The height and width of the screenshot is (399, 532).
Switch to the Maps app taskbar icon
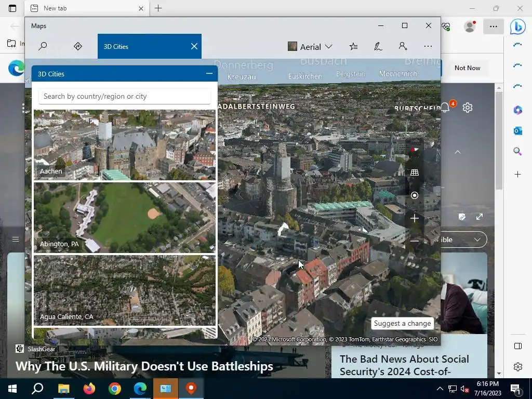tap(191, 389)
